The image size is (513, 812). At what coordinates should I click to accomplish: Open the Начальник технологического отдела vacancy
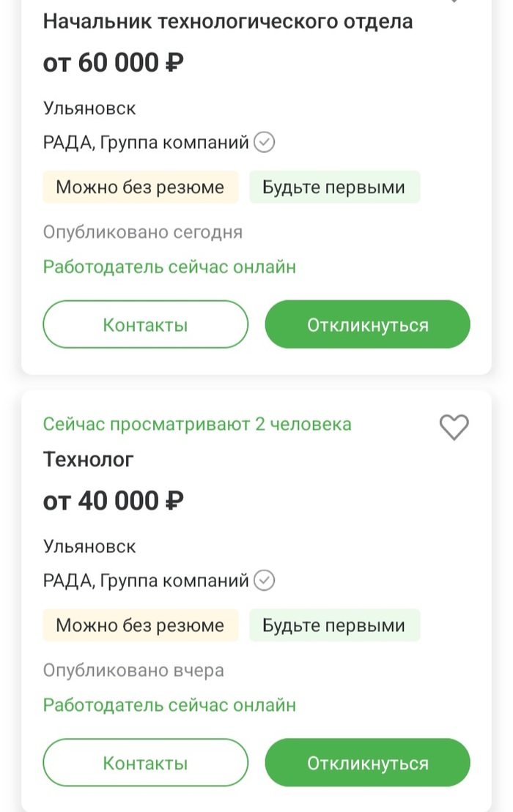[x=227, y=21]
